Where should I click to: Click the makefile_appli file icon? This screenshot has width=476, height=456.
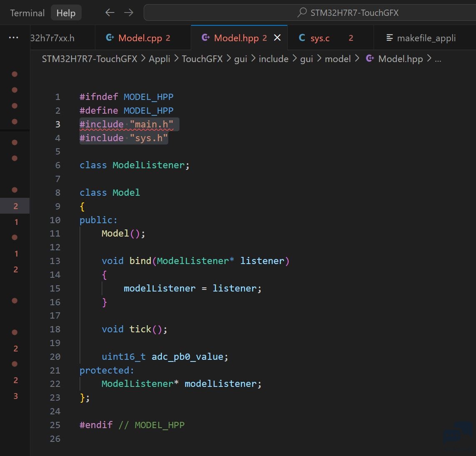coord(389,37)
